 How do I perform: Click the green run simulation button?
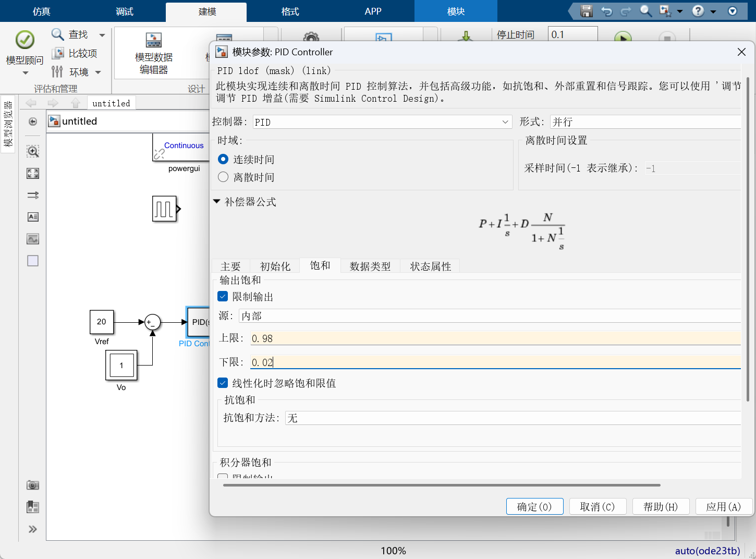(623, 37)
